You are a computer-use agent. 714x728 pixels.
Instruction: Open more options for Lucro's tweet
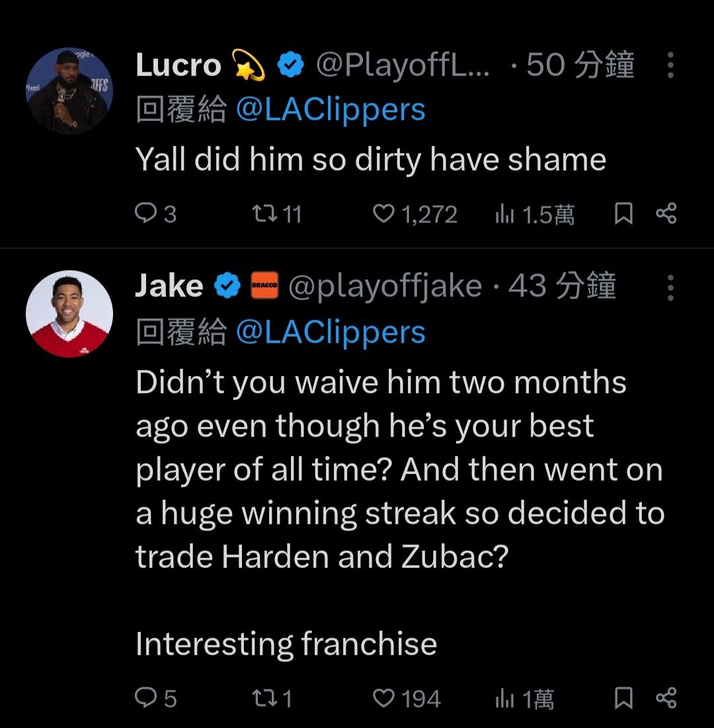(670, 65)
